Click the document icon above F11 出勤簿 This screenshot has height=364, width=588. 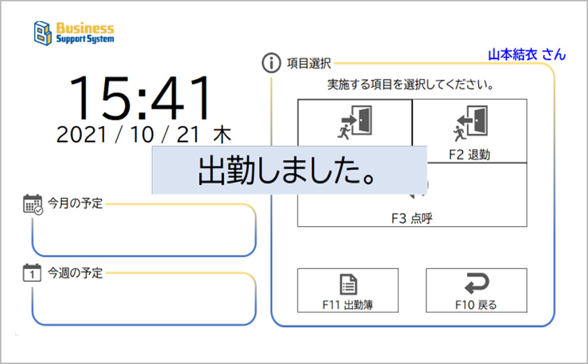(348, 284)
